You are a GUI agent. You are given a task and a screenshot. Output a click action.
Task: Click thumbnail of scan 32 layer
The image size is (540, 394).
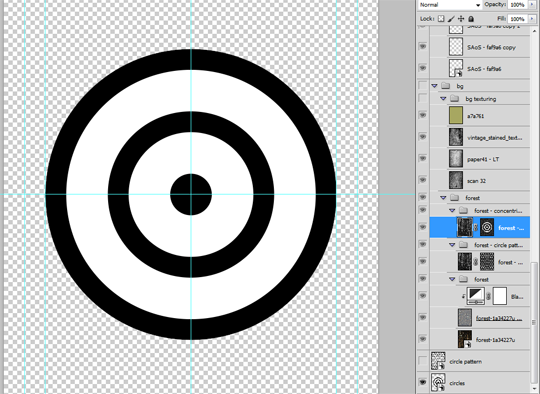[x=456, y=180]
